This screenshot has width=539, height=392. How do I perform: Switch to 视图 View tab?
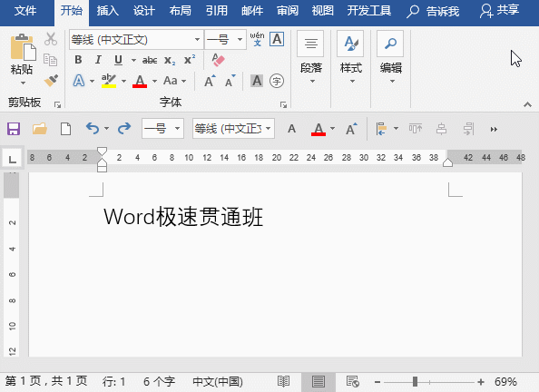(322, 11)
